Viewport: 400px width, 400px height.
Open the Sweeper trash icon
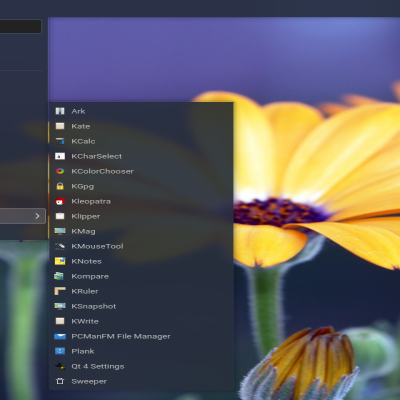click(60, 381)
